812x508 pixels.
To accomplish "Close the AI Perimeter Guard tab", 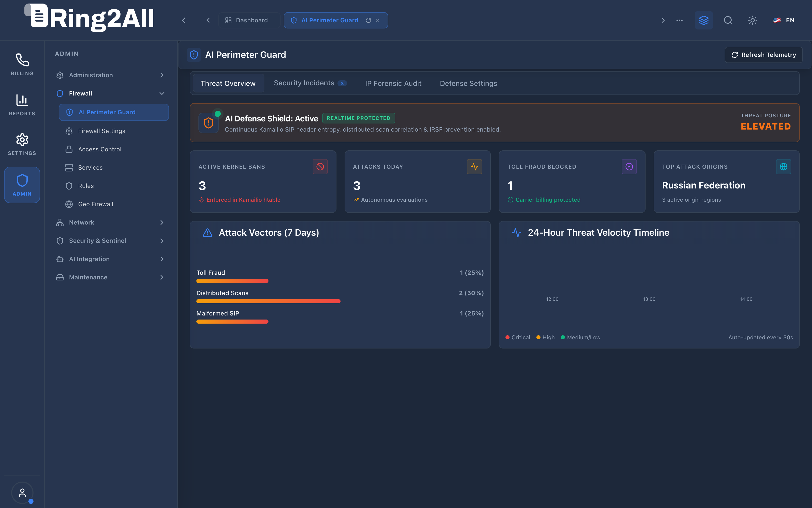I will (x=378, y=21).
